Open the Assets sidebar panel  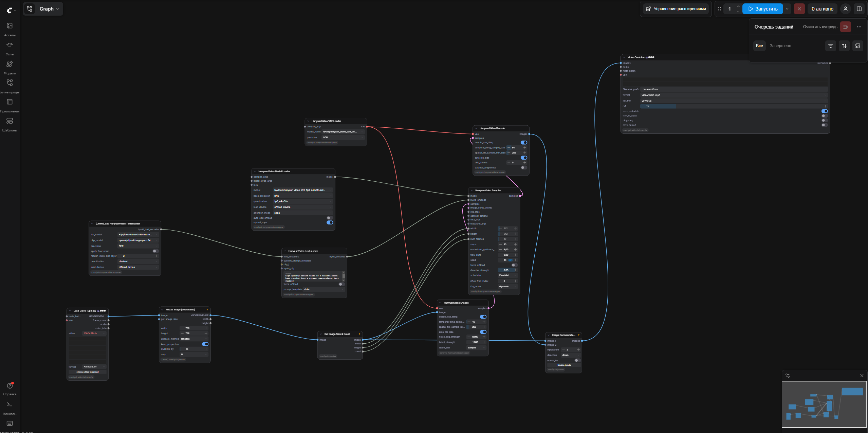[x=10, y=29]
